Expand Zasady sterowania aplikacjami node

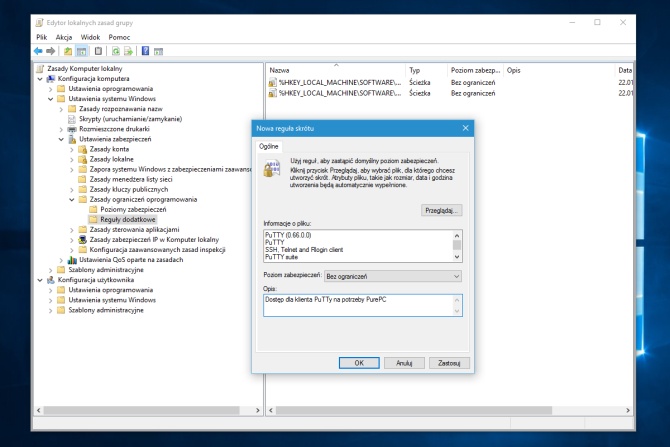tap(72, 230)
